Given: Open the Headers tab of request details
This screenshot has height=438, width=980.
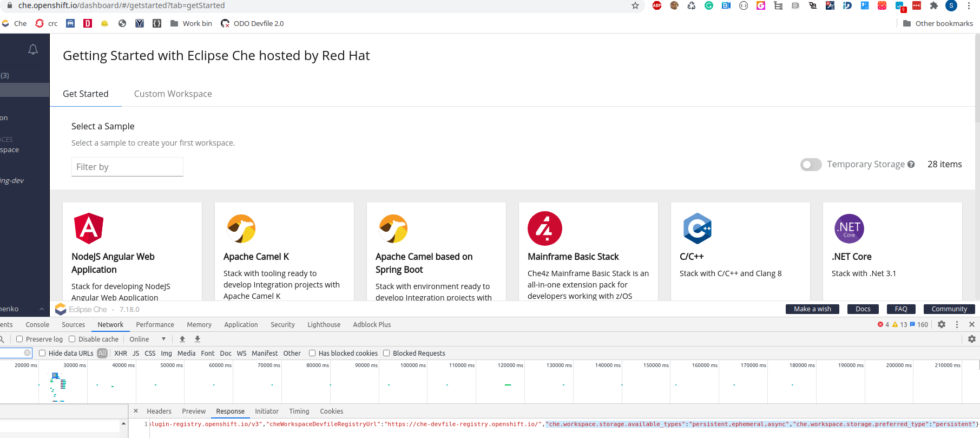Looking at the screenshot, I should 159,411.
